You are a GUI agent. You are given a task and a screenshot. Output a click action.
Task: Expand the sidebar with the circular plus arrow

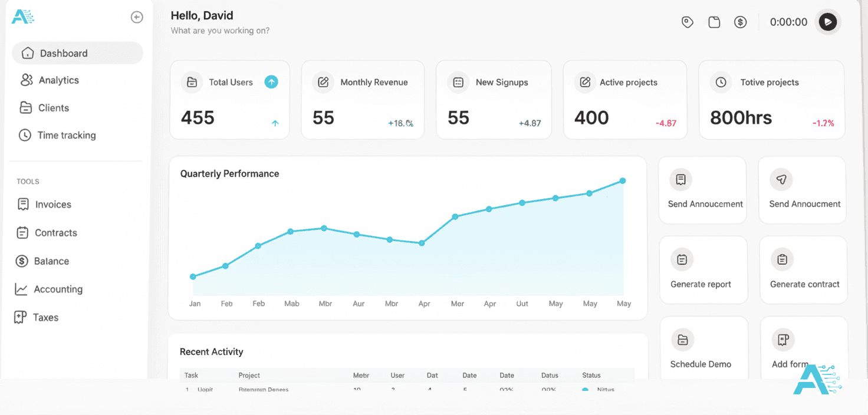point(137,17)
